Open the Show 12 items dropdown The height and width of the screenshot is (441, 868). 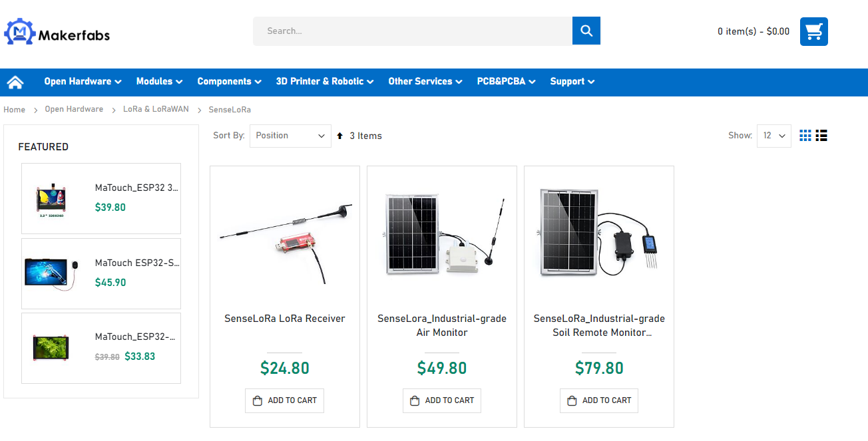tap(773, 136)
